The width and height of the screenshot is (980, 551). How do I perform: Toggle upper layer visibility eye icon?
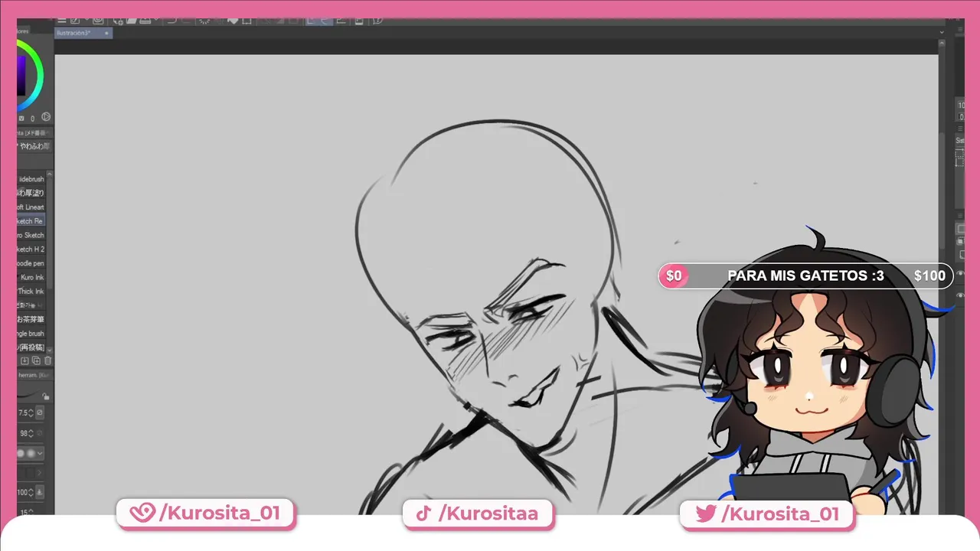click(960, 273)
